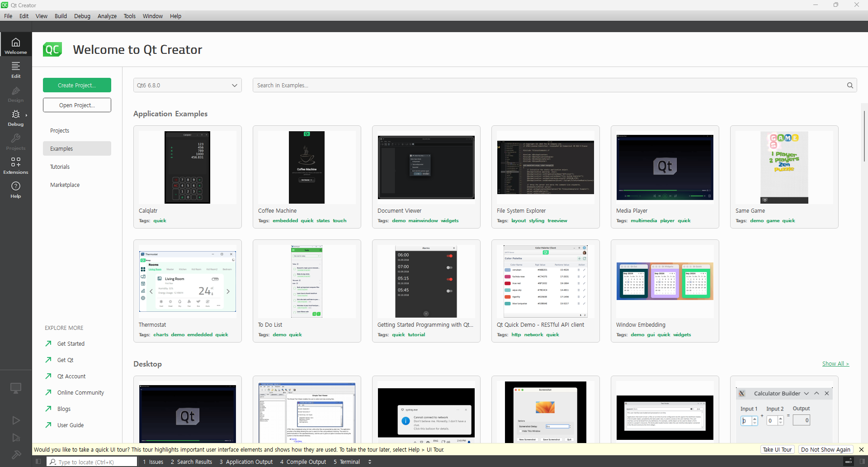Image resolution: width=868 pixels, height=467 pixels.
Task: Click the QC logo in the header
Action: tap(52, 49)
